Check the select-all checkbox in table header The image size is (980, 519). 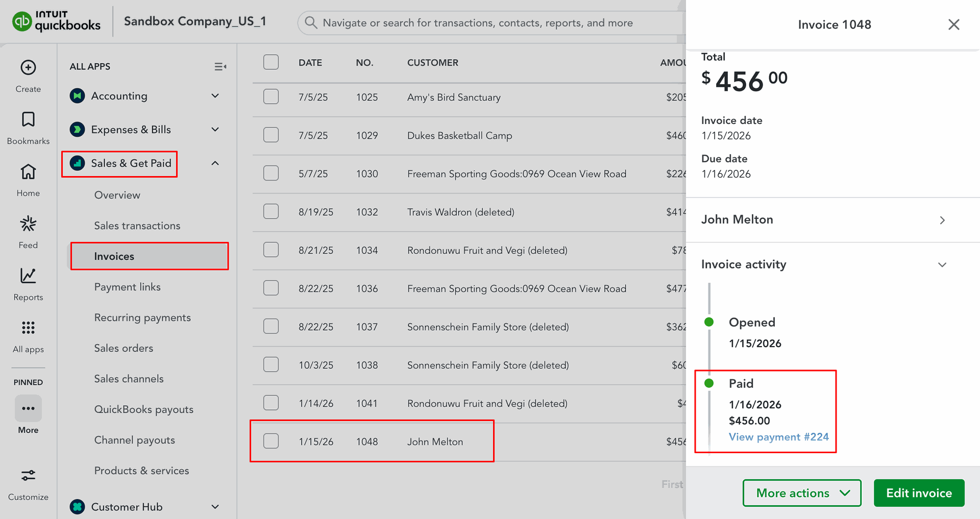pyautogui.click(x=271, y=62)
